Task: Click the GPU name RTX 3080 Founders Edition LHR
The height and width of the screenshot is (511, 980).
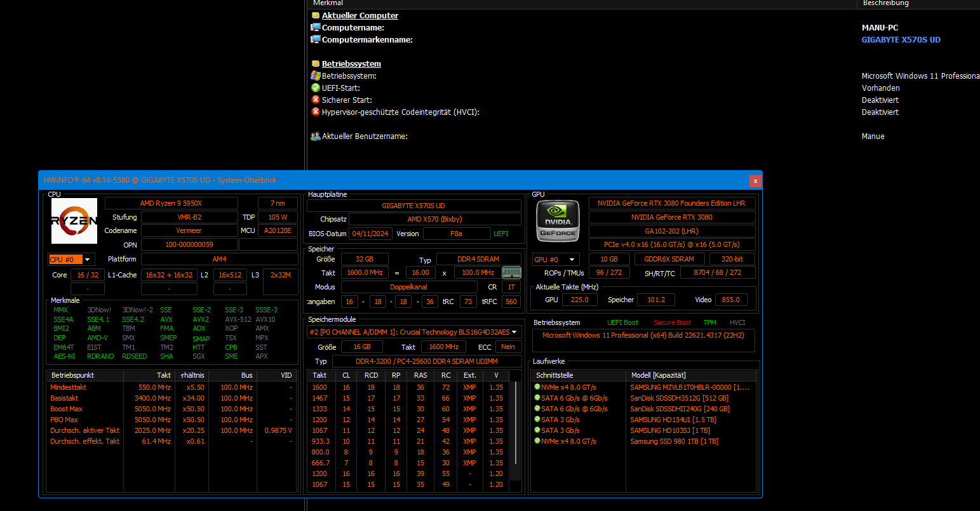Action: 671,203
